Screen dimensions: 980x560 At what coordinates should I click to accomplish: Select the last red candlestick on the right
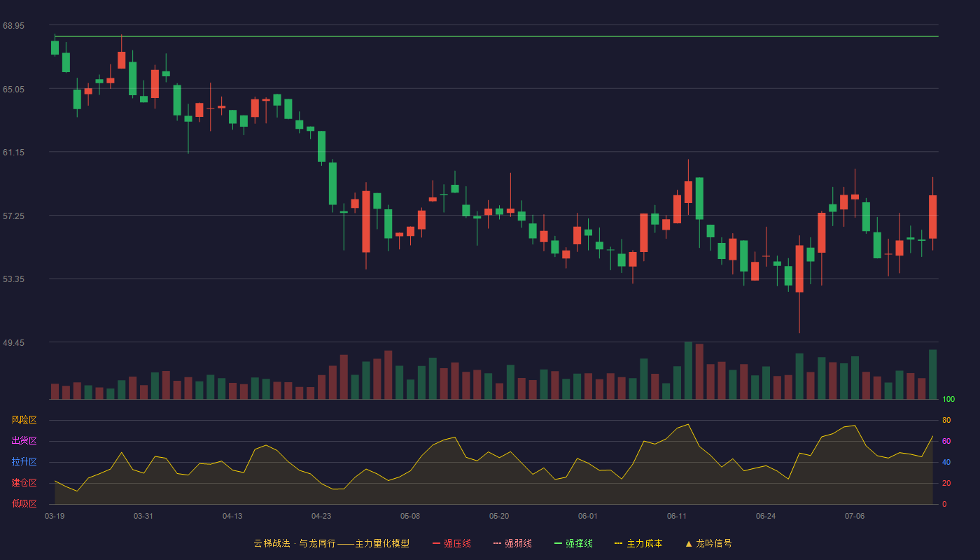click(932, 217)
